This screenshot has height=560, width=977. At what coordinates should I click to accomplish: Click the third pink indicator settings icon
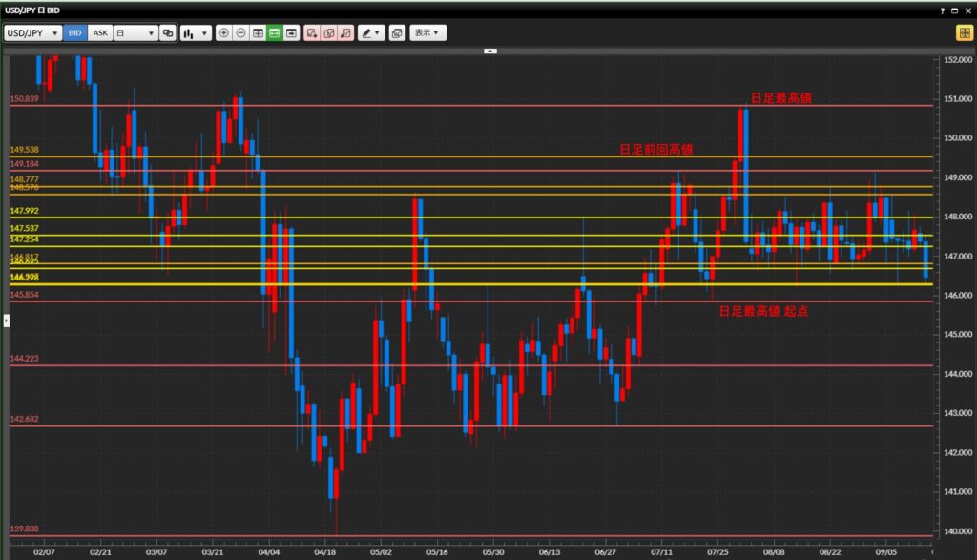(x=345, y=33)
